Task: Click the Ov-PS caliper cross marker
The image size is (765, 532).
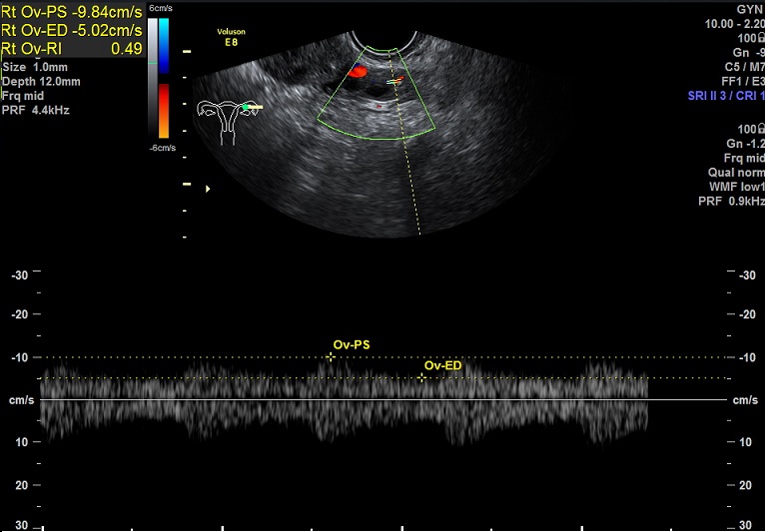Action: pos(332,356)
